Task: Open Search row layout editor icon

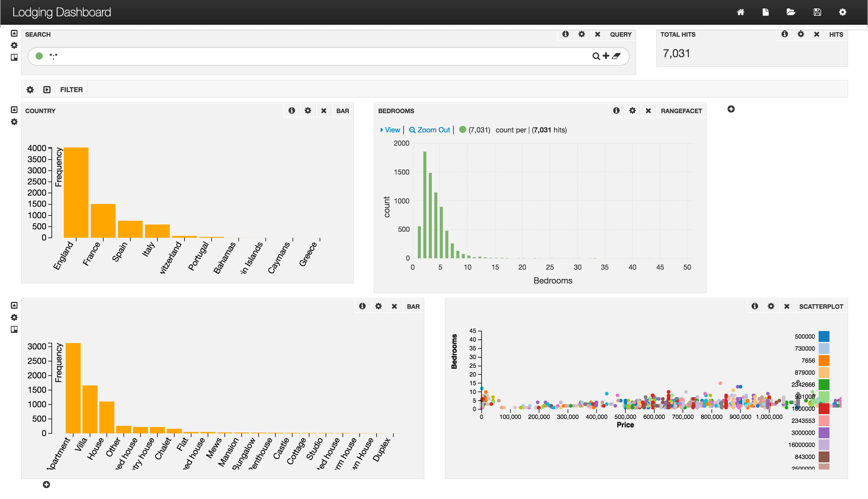Action: click(14, 57)
